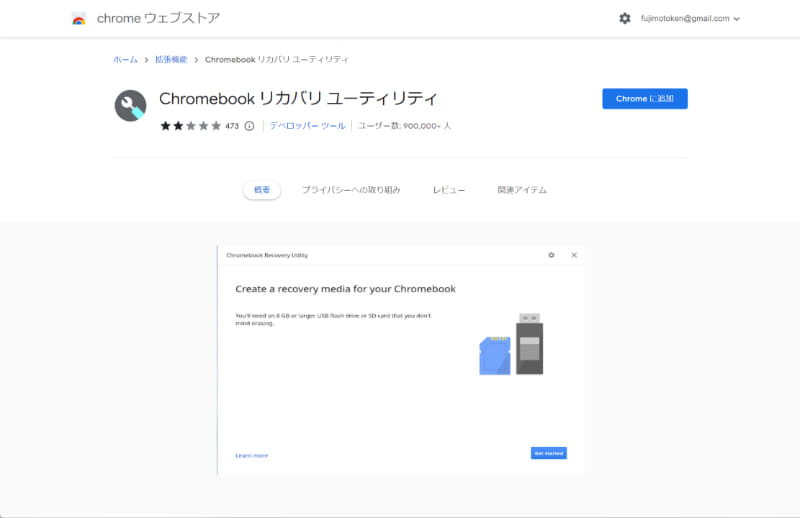The height and width of the screenshot is (518, 800).
Task: Expand the fujimotoken@gmail.com account dropdown
Action: click(690, 18)
